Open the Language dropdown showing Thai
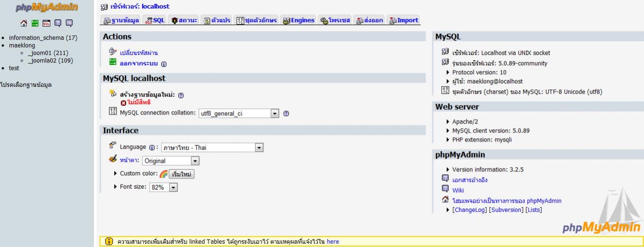Viewport: 644px width, 247px height. click(x=212, y=148)
